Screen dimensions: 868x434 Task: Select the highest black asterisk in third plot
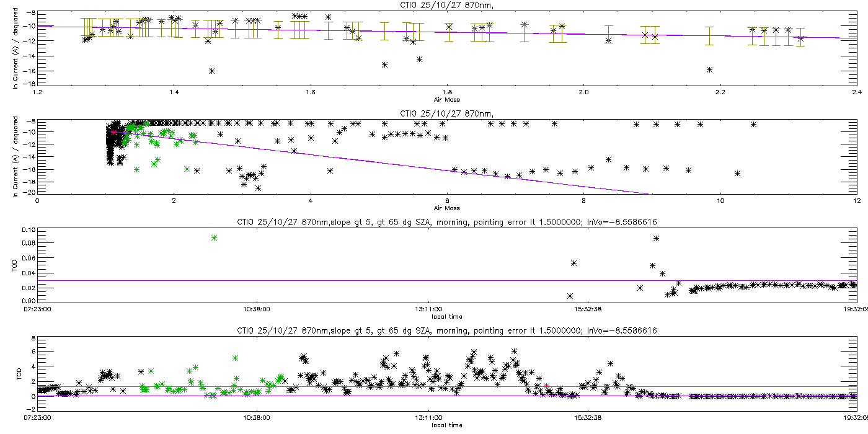pyautogui.click(x=656, y=238)
